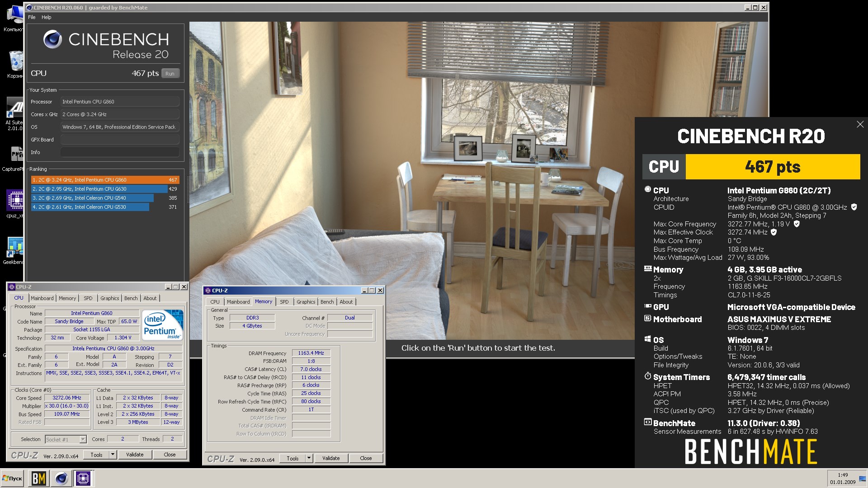Switch to Memory tab in left CPU-Z
The width and height of the screenshot is (868, 488).
click(67, 298)
